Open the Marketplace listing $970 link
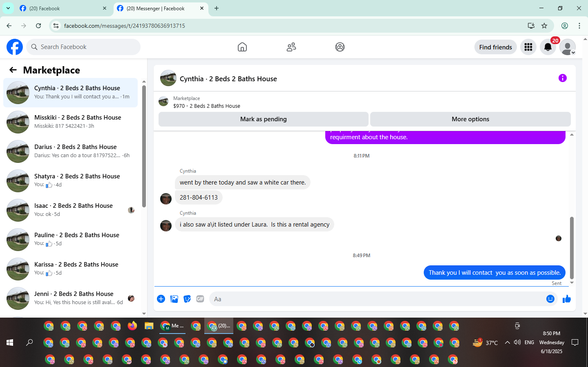Viewport: 588px width, 367px height. (x=207, y=106)
